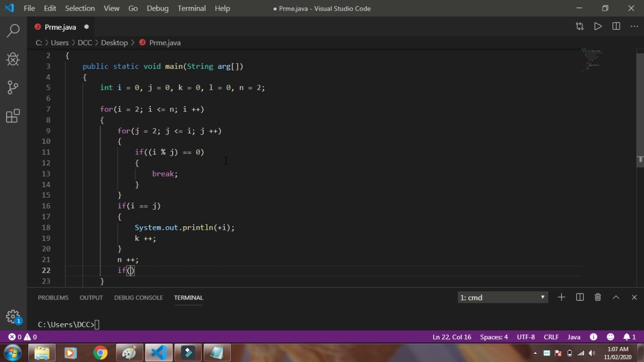This screenshot has width=644, height=362.
Task: Split the terminal panel
Action: pos(580,297)
